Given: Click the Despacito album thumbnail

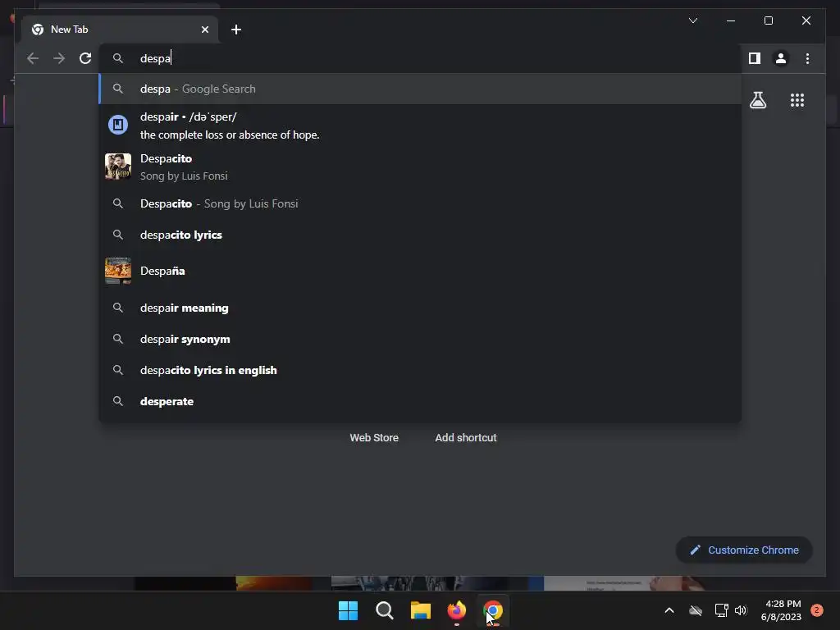Looking at the screenshot, I should coord(118,167).
